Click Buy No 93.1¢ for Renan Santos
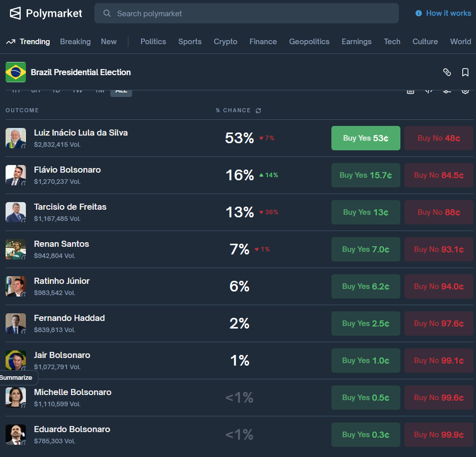 (439, 249)
